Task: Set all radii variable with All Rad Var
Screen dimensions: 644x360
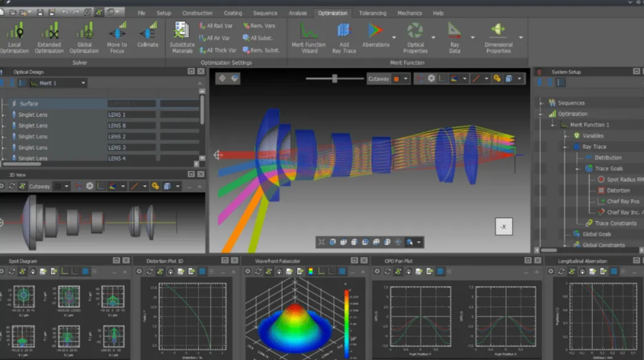Action: click(216, 25)
